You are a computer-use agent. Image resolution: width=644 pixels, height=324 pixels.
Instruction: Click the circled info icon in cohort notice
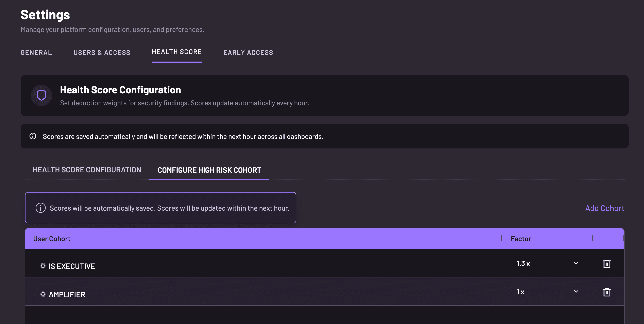tap(40, 208)
